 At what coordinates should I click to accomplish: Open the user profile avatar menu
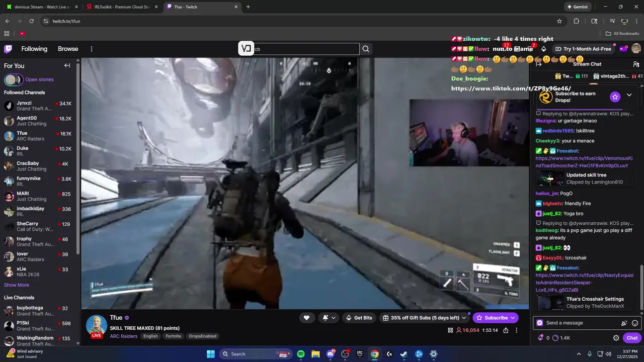coord(636,49)
